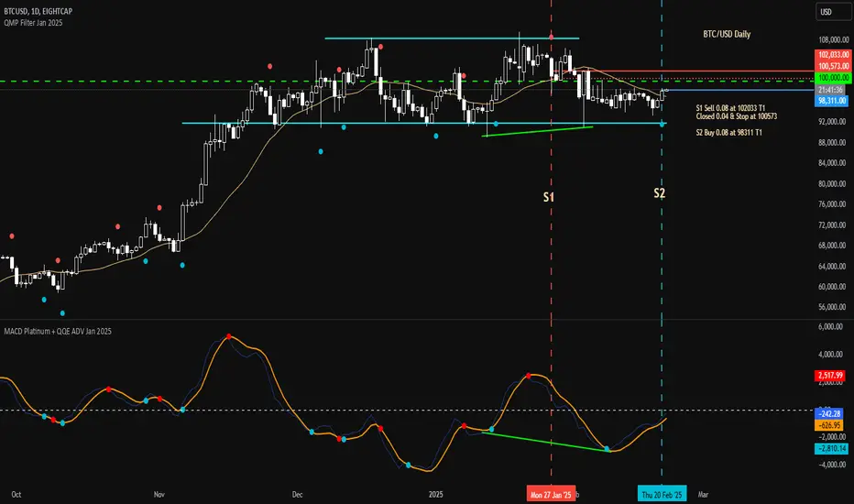The height and width of the screenshot is (504, 854).
Task: Click the S2 label on the chart
Action: click(659, 192)
